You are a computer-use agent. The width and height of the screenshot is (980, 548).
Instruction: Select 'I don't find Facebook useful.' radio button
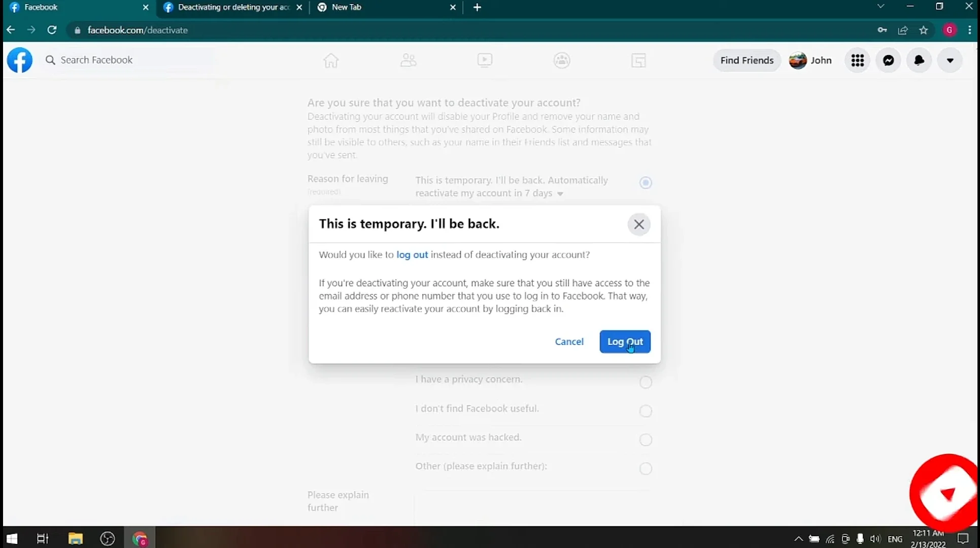coord(646,411)
